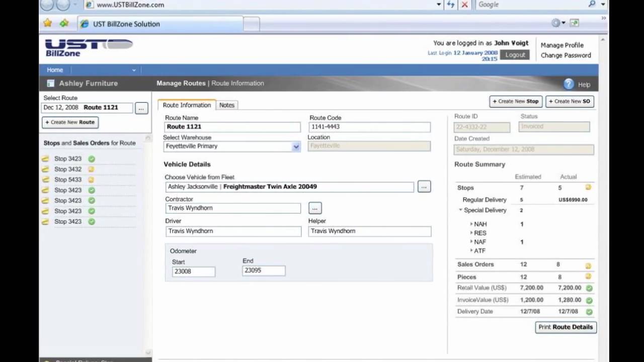Open the dropdown arrow next to Home
This screenshot has height=362, width=644.
[x=134, y=70]
